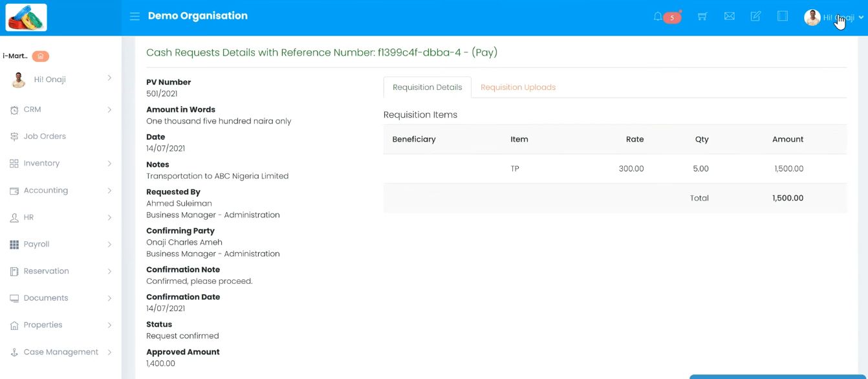The image size is (868, 379).
Task: Expand the Inventory menu chevron
Action: 109,164
